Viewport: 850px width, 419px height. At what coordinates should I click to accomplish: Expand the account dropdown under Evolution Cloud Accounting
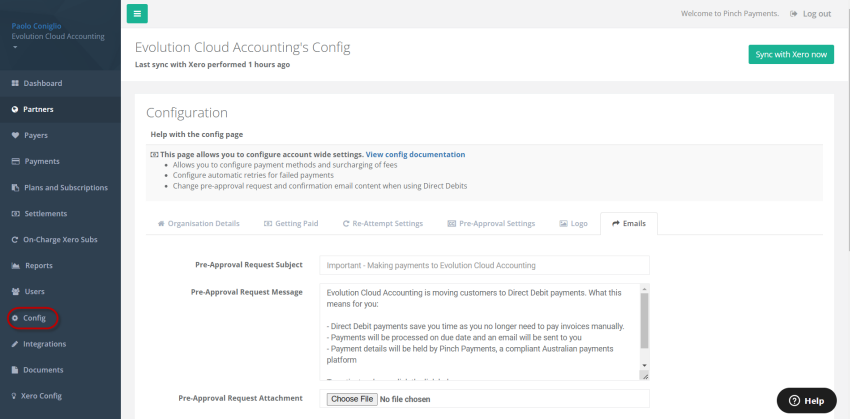tap(15, 47)
